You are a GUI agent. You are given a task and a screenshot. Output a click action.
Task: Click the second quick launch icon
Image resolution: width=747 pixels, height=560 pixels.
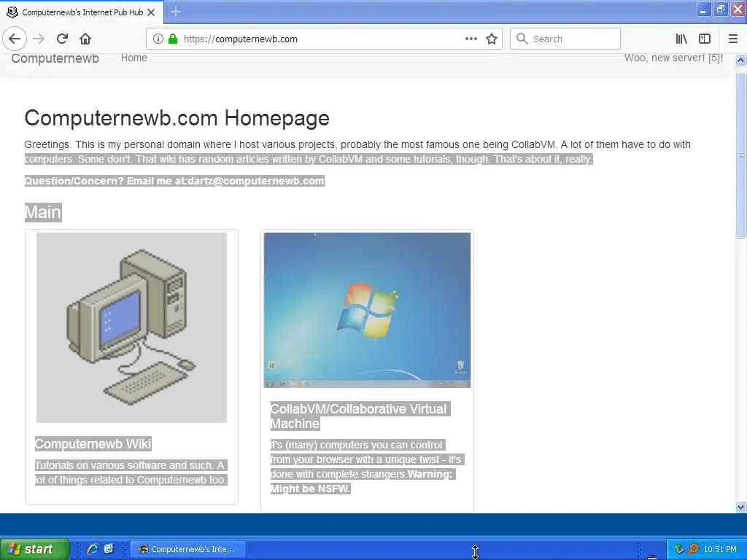109,549
